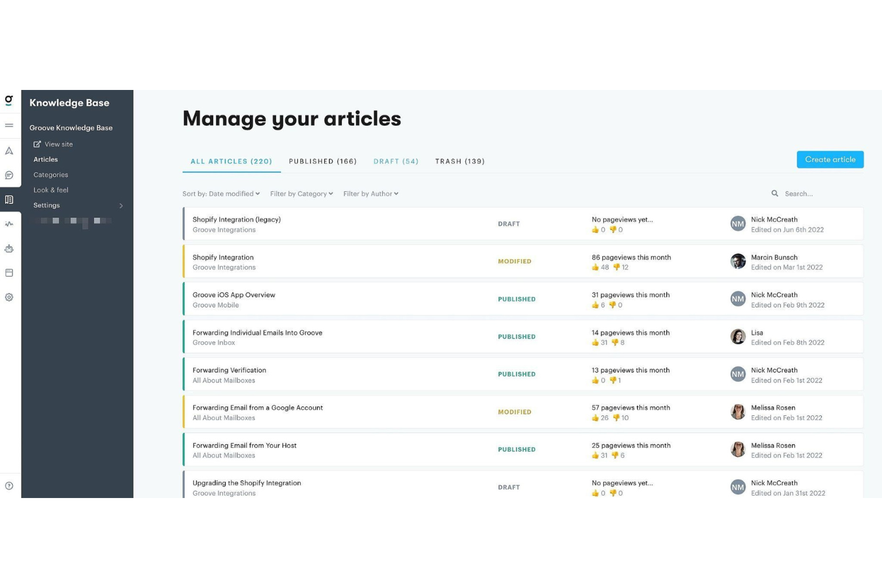Open the Settings gear icon in sidebar
The width and height of the screenshot is (882, 588).
pyautogui.click(x=9, y=297)
